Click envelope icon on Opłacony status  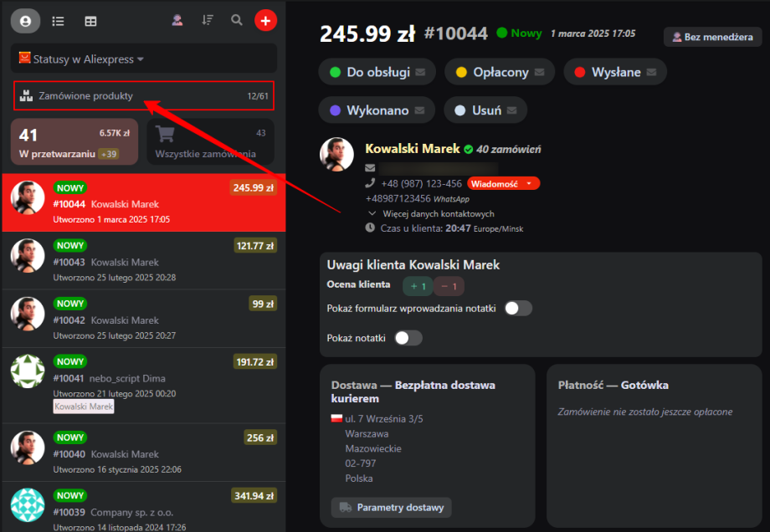tap(540, 73)
